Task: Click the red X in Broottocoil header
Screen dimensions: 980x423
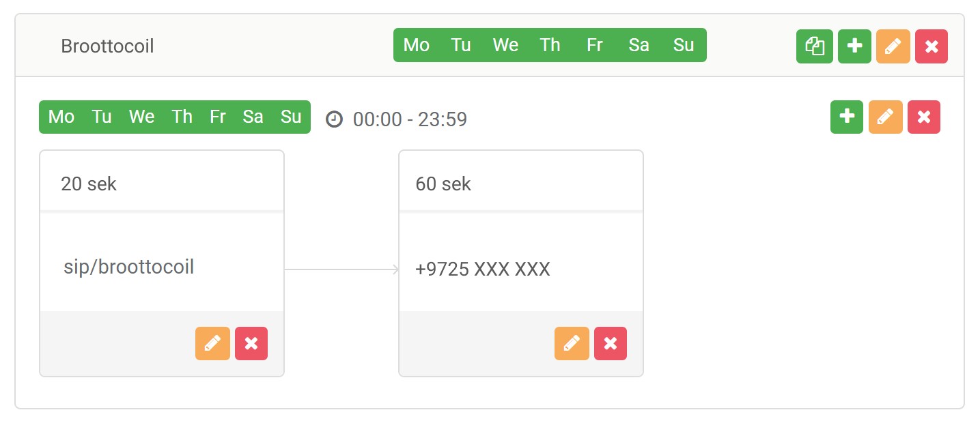Action: pyautogui.click(x=931, y=46)
